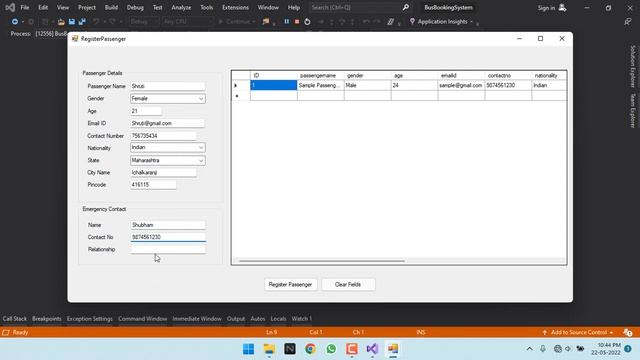Click the Passenger Name text field
640x360 pixels.
(168, 86)
